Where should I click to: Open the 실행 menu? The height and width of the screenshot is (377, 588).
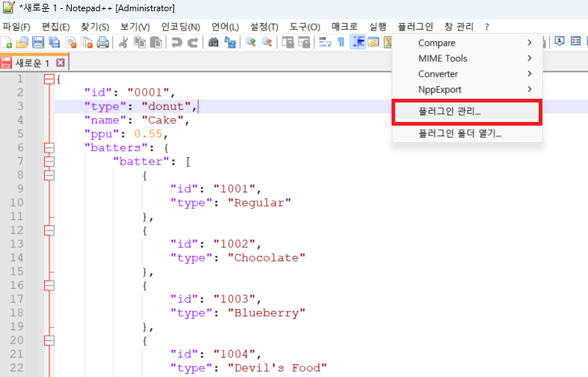(377, 27)
